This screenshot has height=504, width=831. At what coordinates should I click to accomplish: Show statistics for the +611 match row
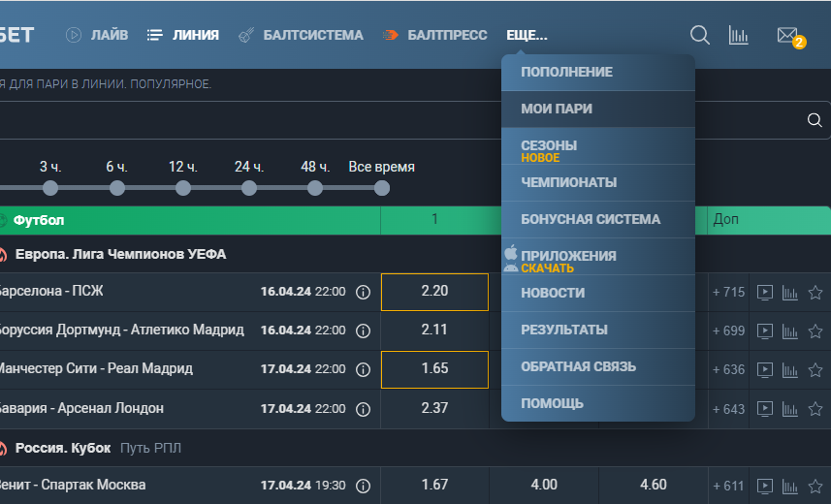(789, 486)
